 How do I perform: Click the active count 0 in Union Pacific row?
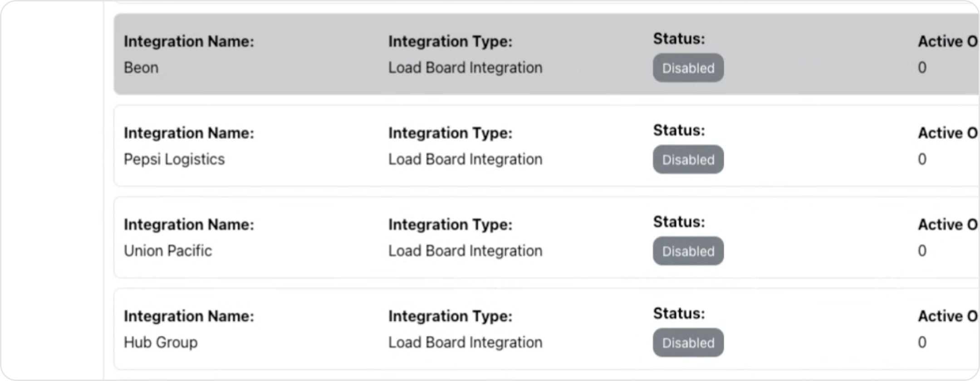pyautogui.click(x=922, y=251)
